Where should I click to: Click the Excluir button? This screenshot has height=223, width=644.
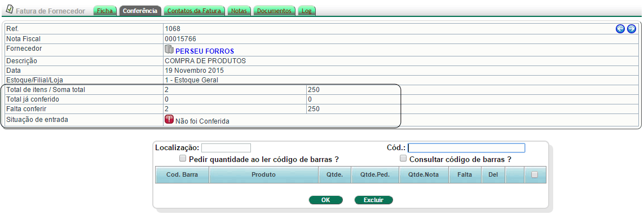click(373, 200)
